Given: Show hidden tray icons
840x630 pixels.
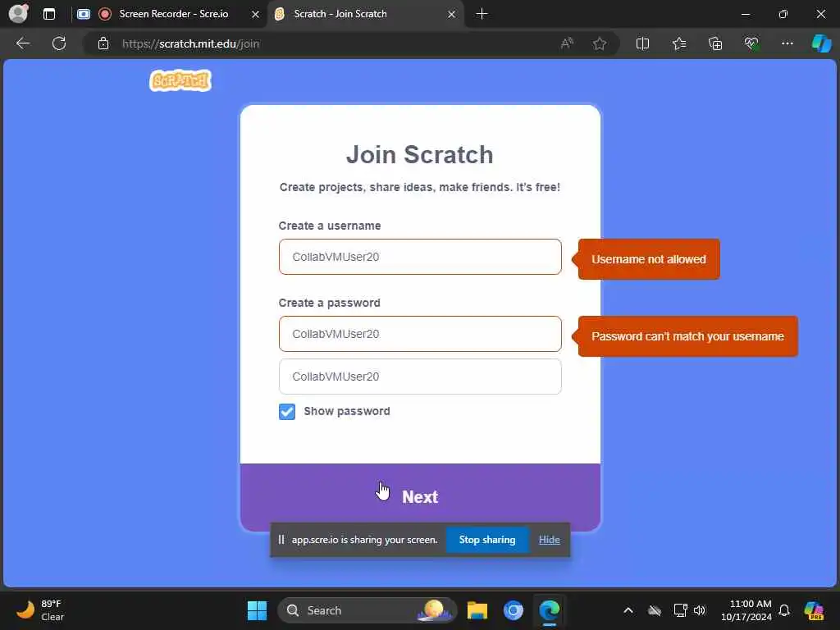Looking at the screenshot, I should point(628,610).
